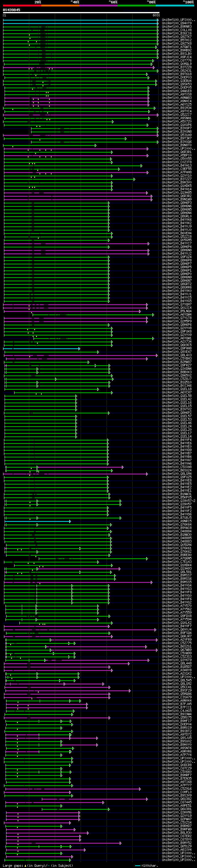197x868 pixels.
Task: Open hit UniRef100_A9PJC4
Action: point(177,57)
